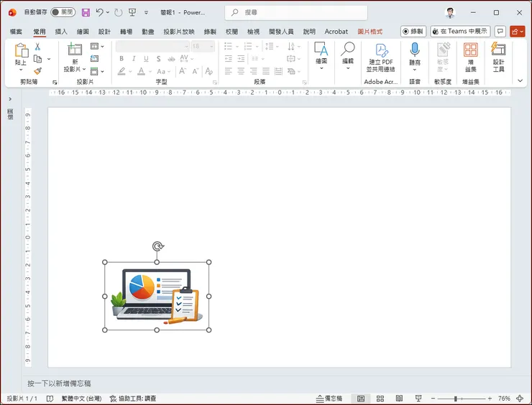532x405 pixels.
Task: Click the Reset slide icon
Action: [x=94, y=59]
